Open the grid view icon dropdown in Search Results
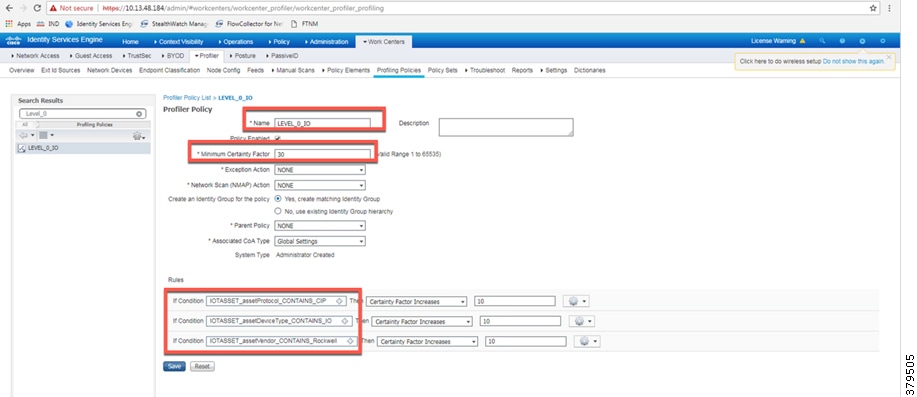Image resolution: width=917 pixels, height=397 pixels. click(x=47, y=135)
